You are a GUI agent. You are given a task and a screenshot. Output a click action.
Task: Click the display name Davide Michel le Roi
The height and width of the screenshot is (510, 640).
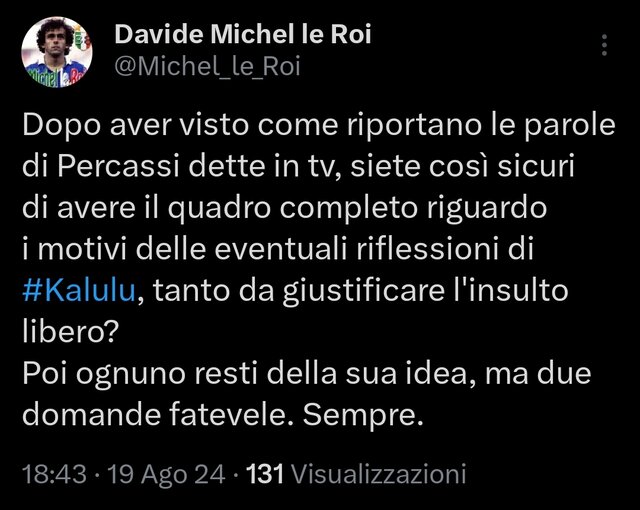(x=243, y=34)
